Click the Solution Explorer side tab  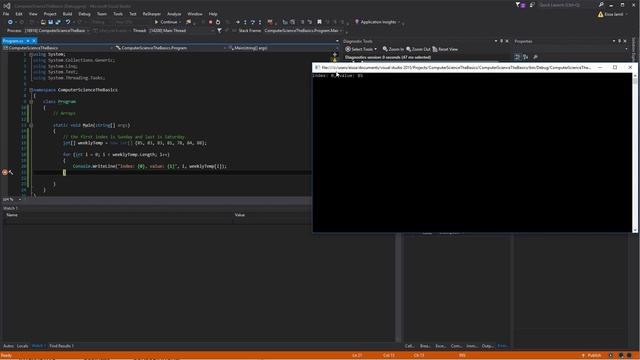(634, 50)
